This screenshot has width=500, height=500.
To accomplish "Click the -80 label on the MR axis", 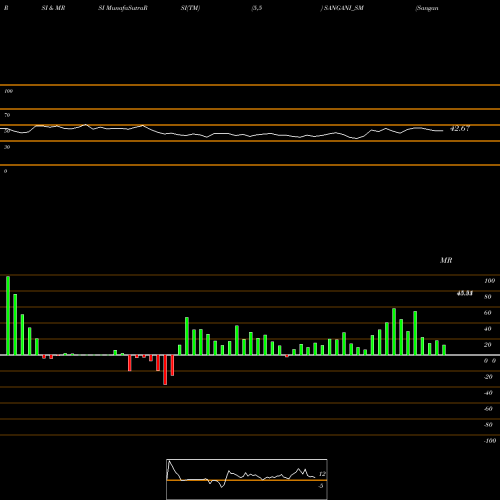I will [488, 425].
